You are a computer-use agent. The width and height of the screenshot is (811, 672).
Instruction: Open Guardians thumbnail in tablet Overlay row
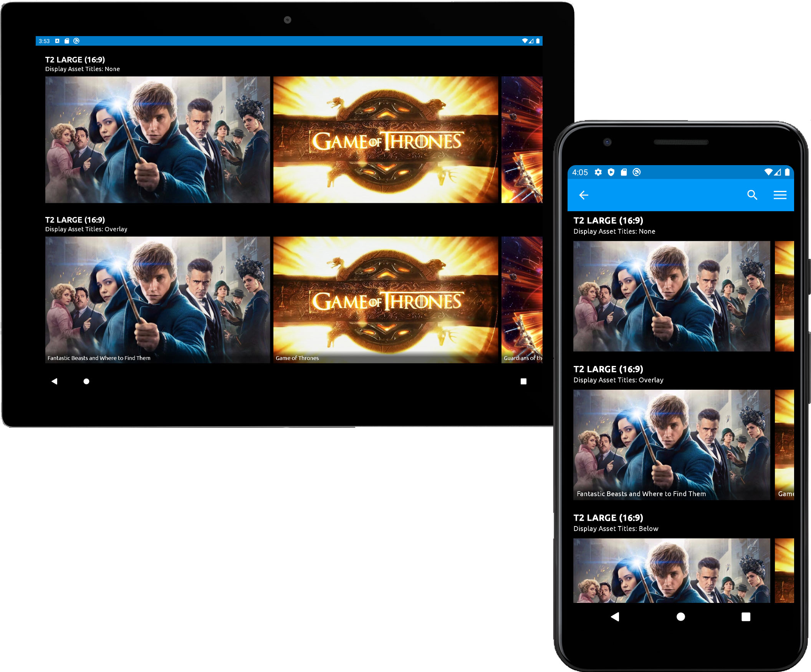coord(522,300)
